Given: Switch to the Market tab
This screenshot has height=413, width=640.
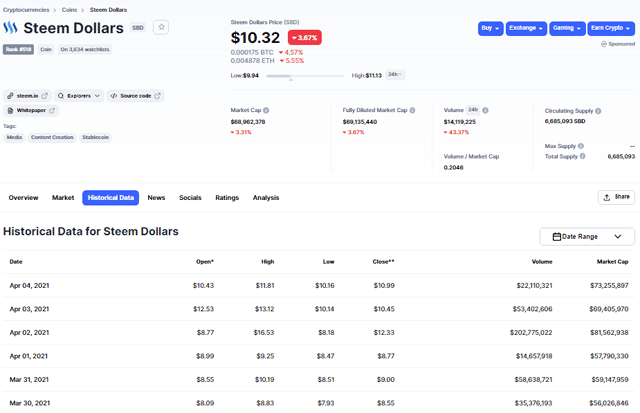Looking at the screenshot, I should 63,198.
